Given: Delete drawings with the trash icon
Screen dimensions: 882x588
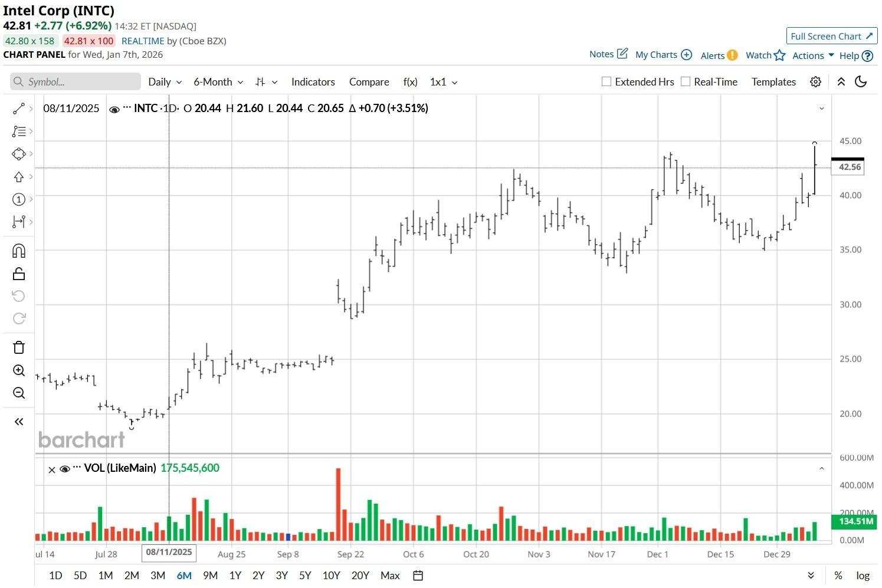Looking at the screenshot, I should point(19,347).
